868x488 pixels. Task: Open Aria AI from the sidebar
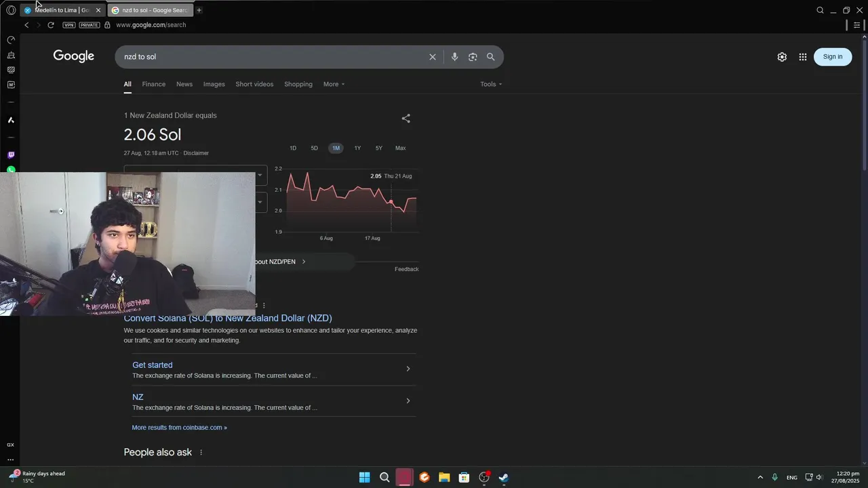tap(11, 120)
